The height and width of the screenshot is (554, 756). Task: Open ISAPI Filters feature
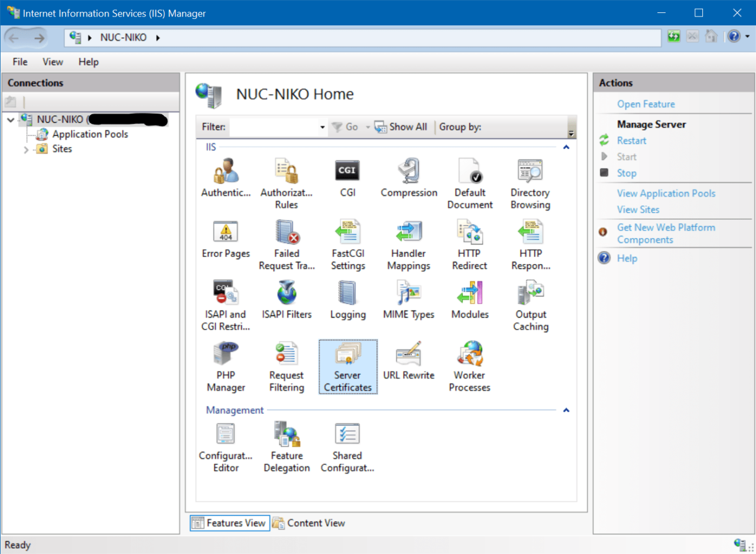[286, 299]
